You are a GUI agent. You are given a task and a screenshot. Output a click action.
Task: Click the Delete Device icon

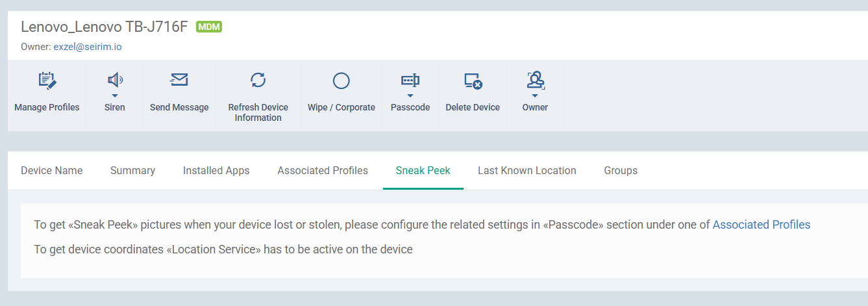(x=473, y=81)
